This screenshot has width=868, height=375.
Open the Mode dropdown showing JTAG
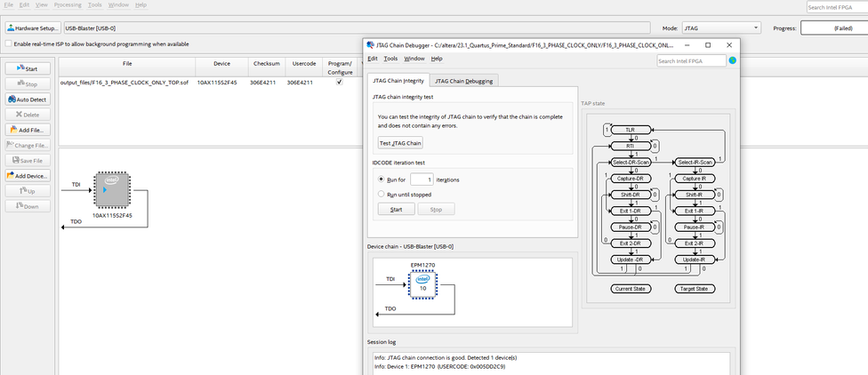721,28
